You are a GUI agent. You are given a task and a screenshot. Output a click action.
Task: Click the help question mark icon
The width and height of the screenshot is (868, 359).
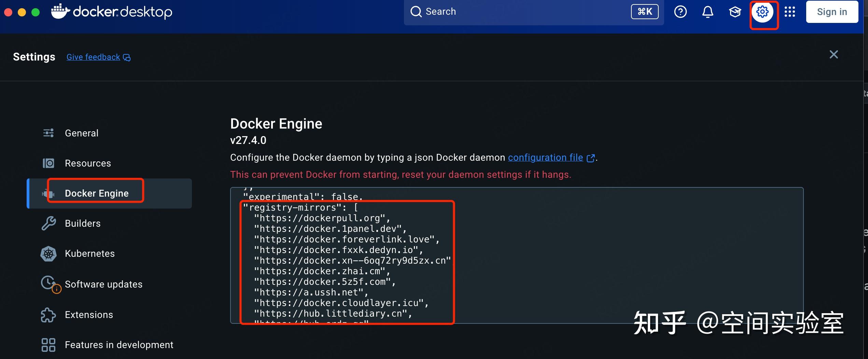tap(680, 12)
